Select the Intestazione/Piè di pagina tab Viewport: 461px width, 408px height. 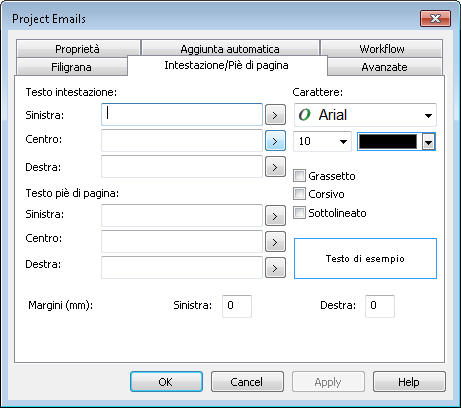(x=227, y=65)
